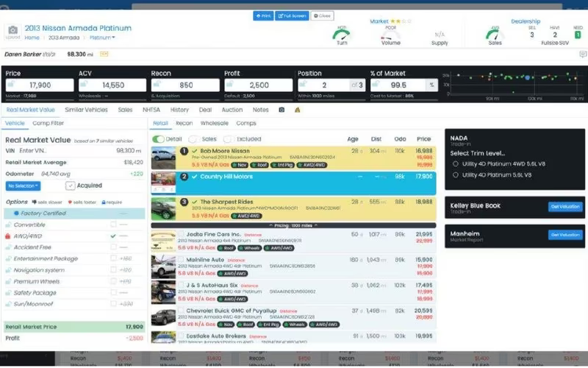This screenshot has width=588, height=368.
Task: Select Utility 4D Platinum 4WD 5.6L V8 trim
Action: [455, 163]
